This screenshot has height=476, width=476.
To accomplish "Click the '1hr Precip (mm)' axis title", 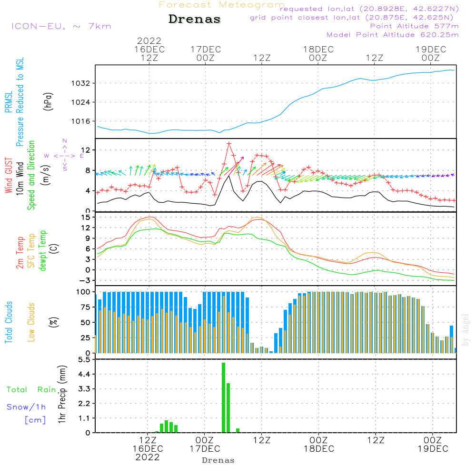I will 62,395.
